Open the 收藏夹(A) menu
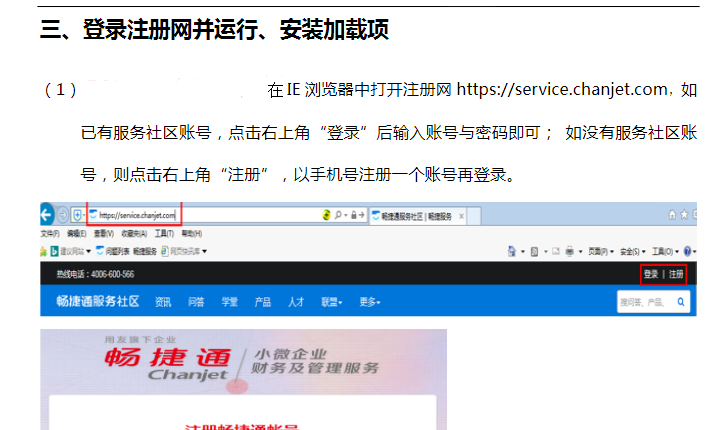Viewport: 725px width, 430px height. click(133, 232)
